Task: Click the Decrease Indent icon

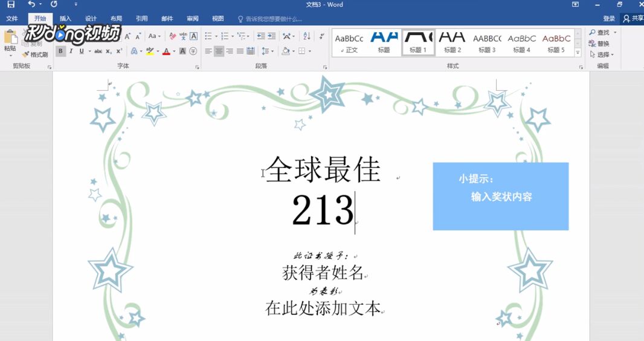Action: 261,36
